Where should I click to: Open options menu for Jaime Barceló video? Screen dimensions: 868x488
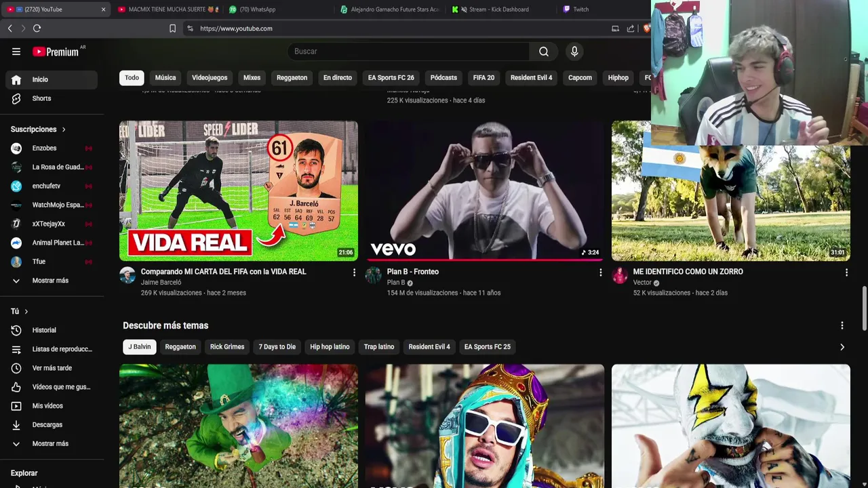[x=354, y=272]
